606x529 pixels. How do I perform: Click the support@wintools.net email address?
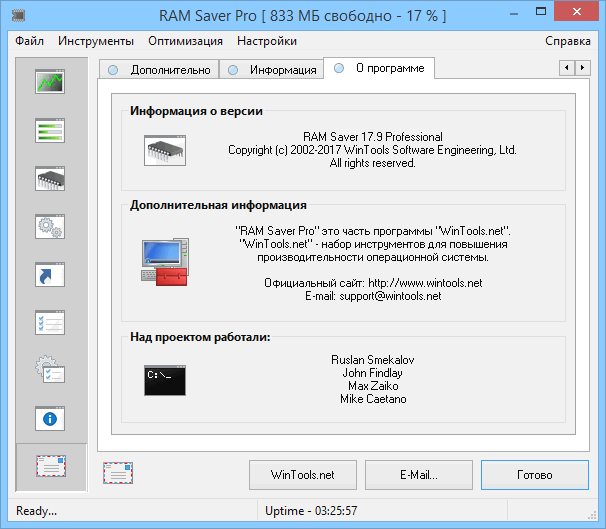click(390, 296)
